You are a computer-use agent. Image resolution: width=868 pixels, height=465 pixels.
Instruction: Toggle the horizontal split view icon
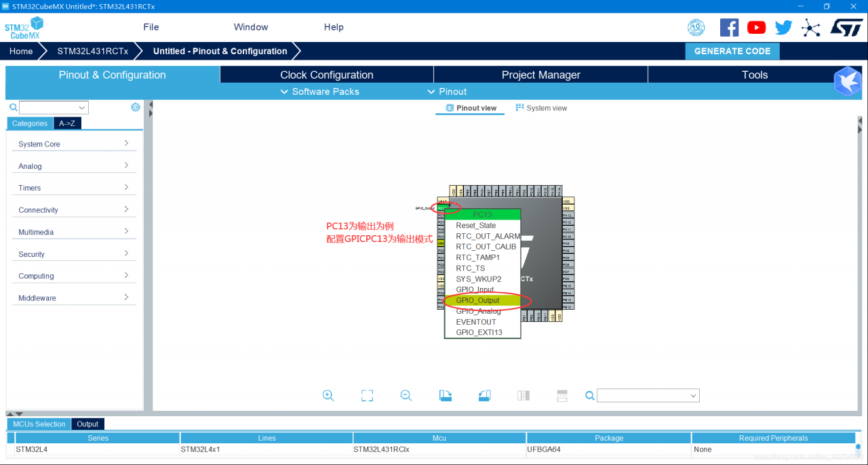point(561,395)
